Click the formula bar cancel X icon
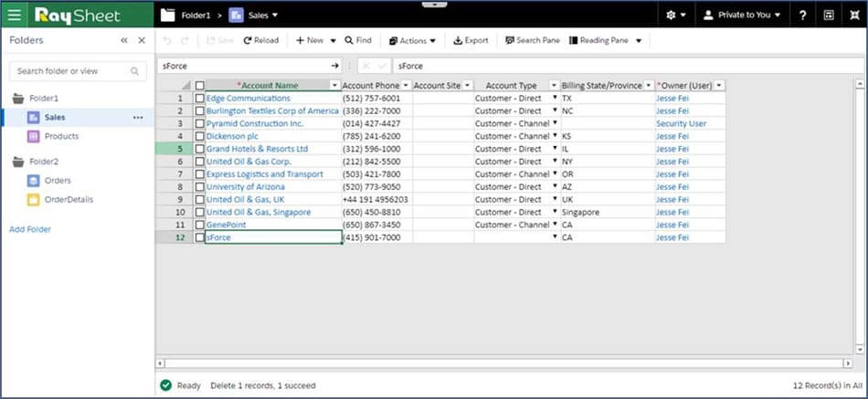868x399 pixels. [366, 66]
